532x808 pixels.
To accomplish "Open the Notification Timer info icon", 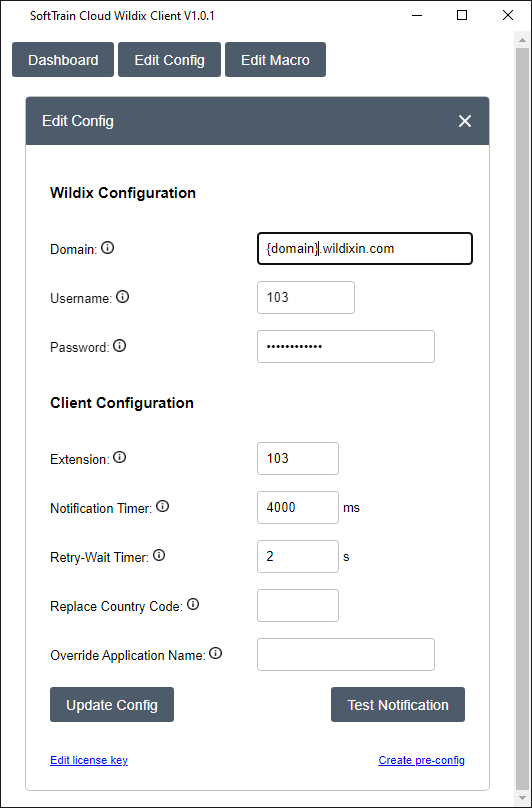I will 162,507.
